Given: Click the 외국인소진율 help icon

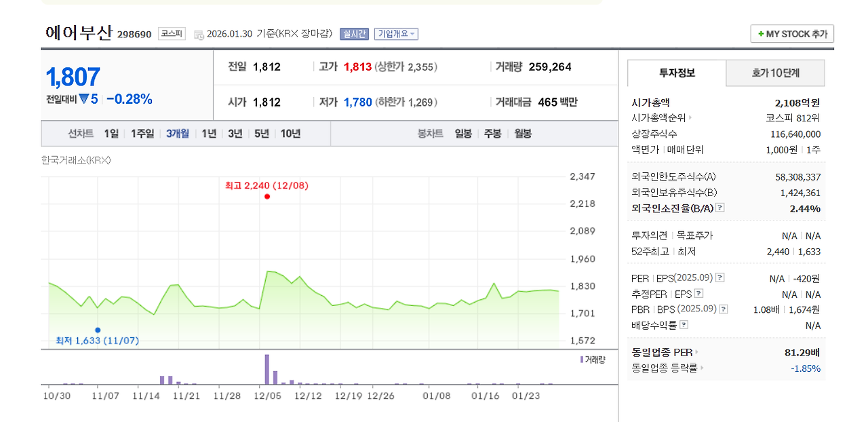Looking at the screenshot, I should click(720, 208).
